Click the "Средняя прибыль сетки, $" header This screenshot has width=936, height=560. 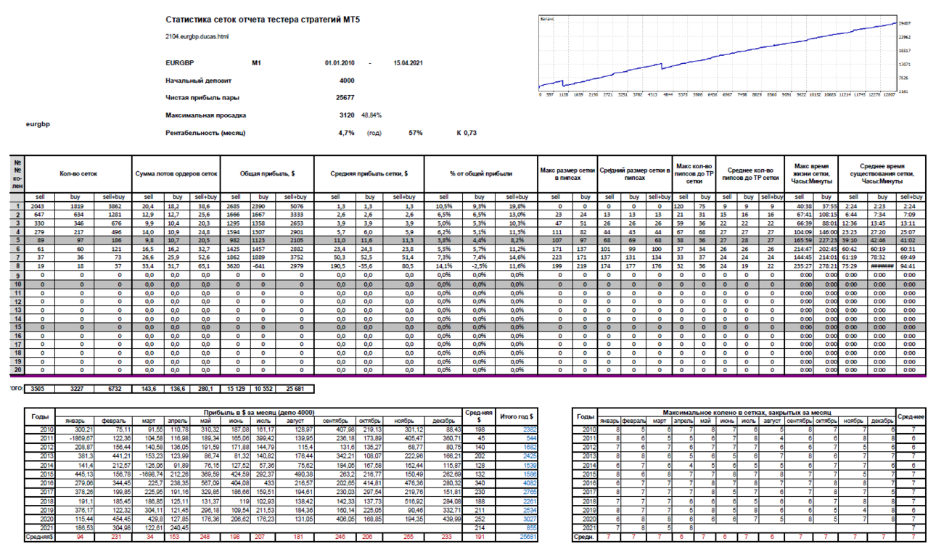[369, 174]
